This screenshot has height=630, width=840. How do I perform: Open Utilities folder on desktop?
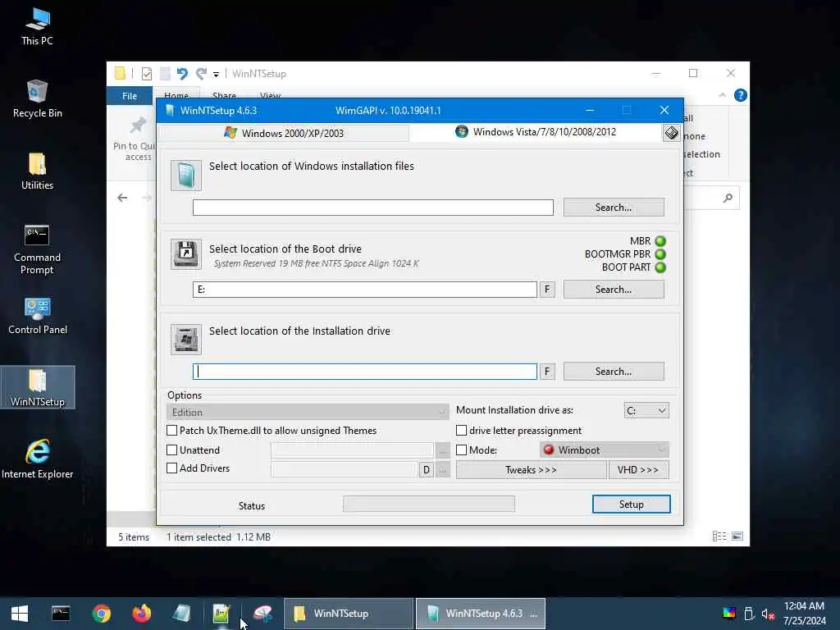click(37, 171)
